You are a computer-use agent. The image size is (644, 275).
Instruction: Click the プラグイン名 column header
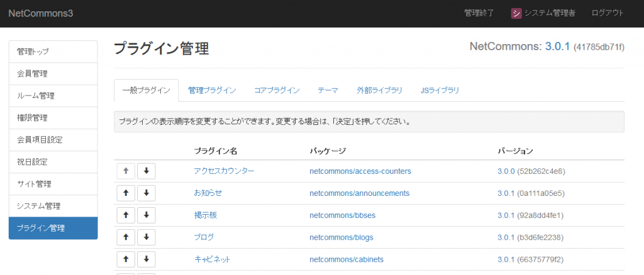[x=216, y=151]
